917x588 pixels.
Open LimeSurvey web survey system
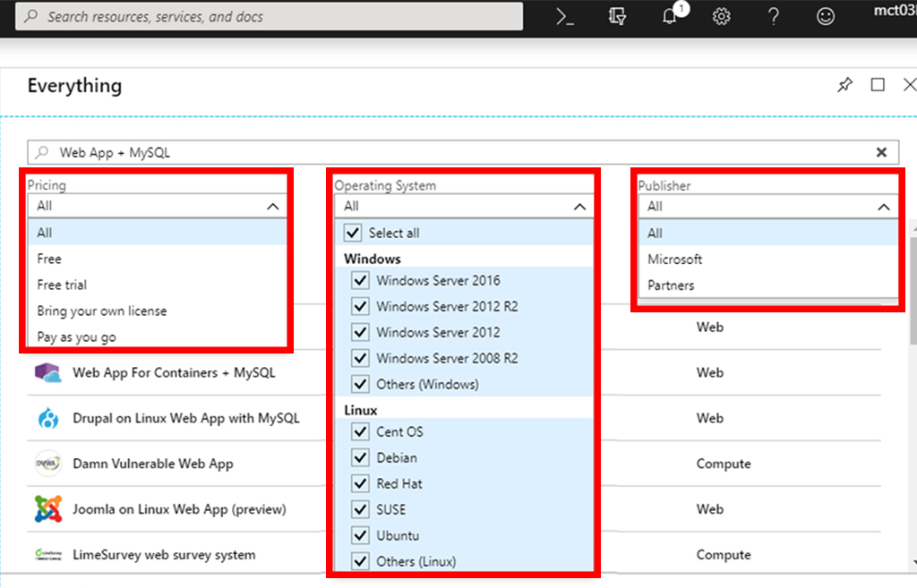pos(164,555)
